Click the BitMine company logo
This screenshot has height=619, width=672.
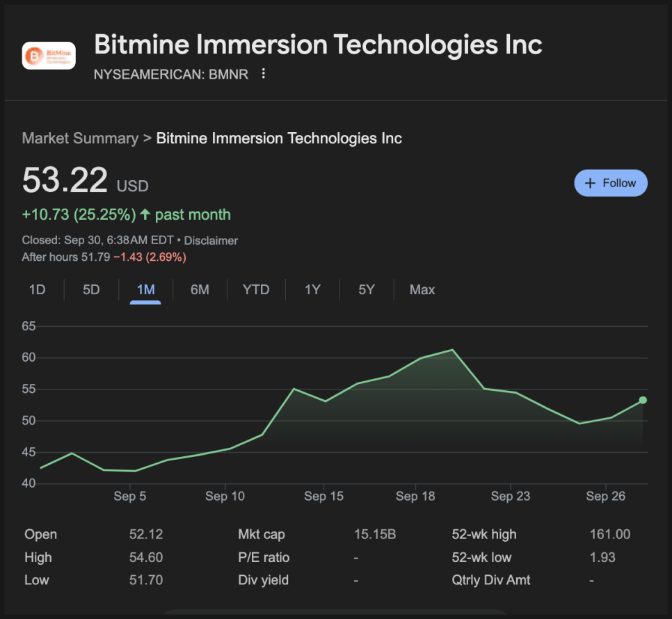(49, 56)
